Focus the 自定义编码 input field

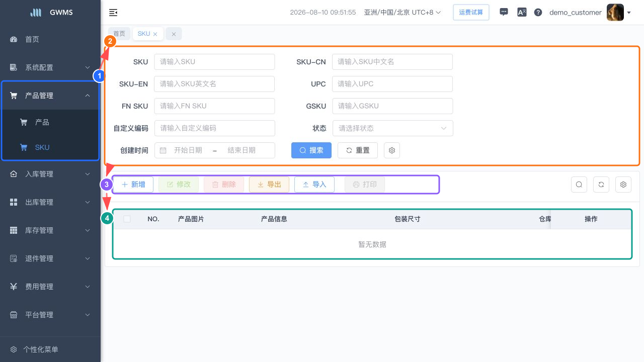215,128
